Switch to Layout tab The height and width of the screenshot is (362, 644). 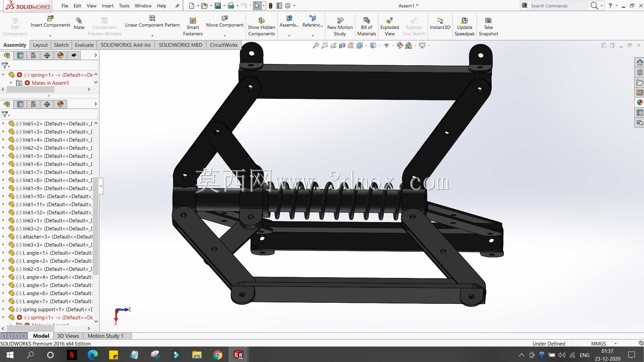[x=40, y=45]
